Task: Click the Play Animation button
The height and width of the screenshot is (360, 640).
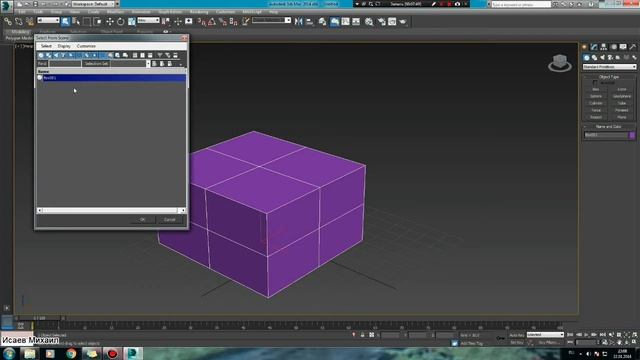Action: [587, 335]
